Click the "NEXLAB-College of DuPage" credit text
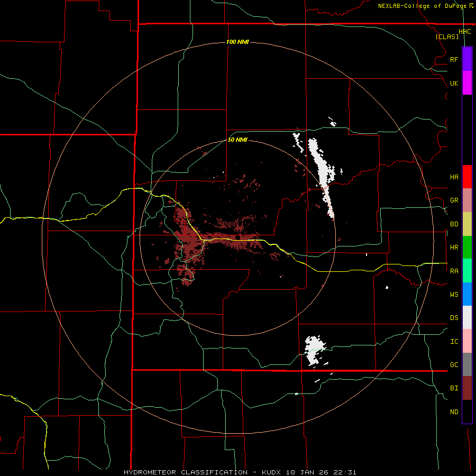This screenshot has width=476, height=476. pyautogui.click(x=423, y=6)
